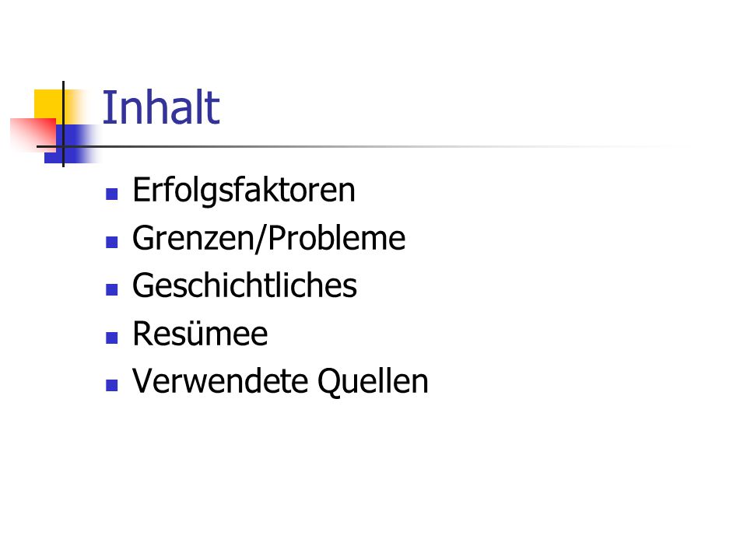The height and width of the screenshot is (560, 747).
Task: Click the slash in "Grenzen/Probleme"
Action: (x=261, y=239)
